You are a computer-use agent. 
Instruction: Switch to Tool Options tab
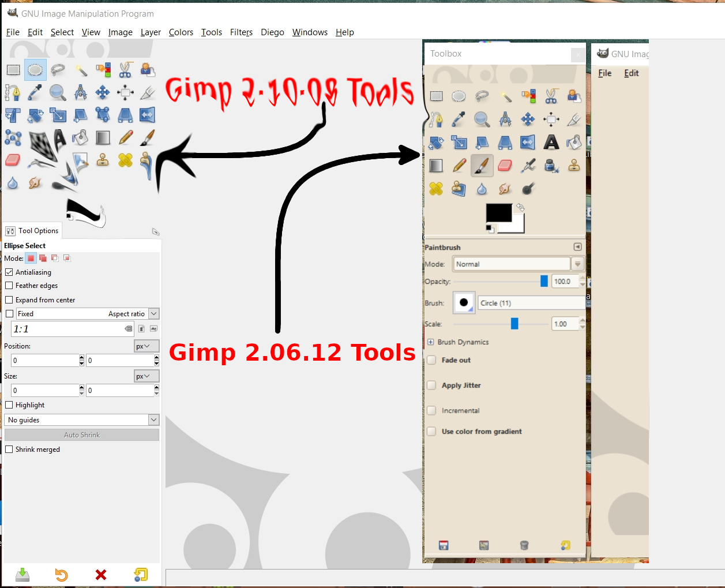tap(32, 231)
